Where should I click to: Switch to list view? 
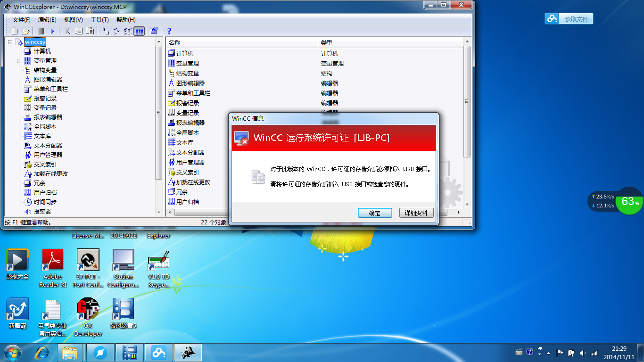coord(128,31)
